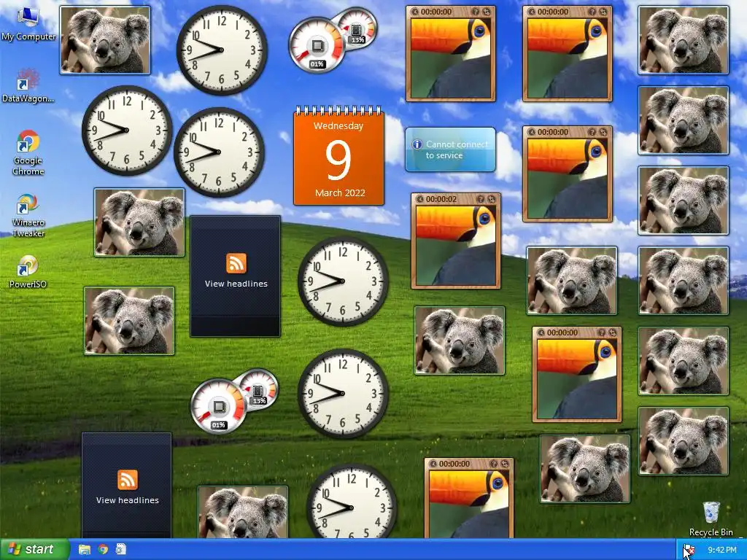Open the Winaero Tweaker shortcut
The image size is (747, 560).
(28, 215)
